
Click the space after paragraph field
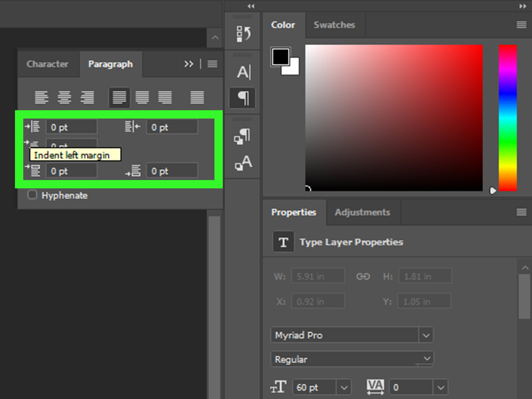pyautogui.click(x=172, y=171)
